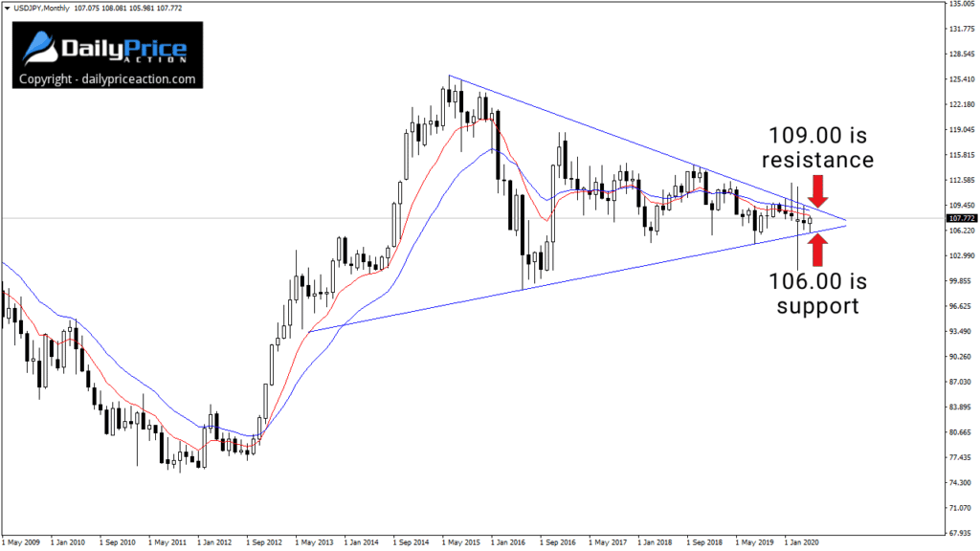The width and height of the screenshot is (980, 551).
Task: Select the blue flame emblem in the logo
Action: 39,45
